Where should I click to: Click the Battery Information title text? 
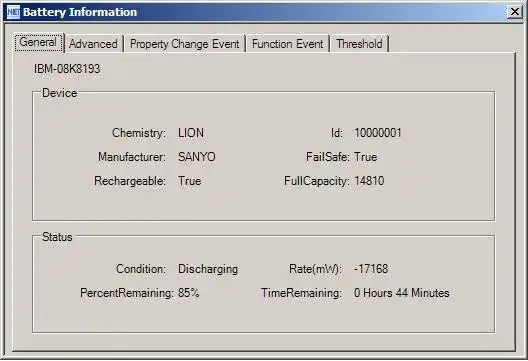coord(80,12)
